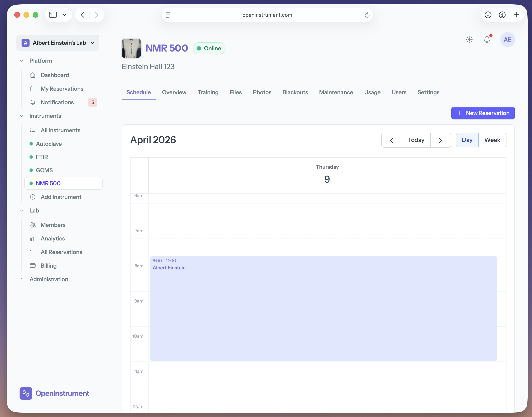
Task: Expand the Administration section
Action: tap(22, 279)
